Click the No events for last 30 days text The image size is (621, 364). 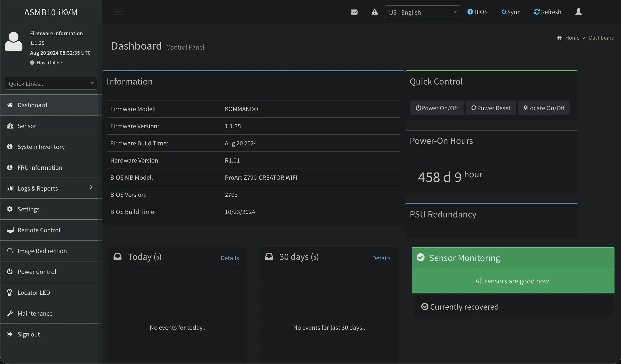click(329, 328)
